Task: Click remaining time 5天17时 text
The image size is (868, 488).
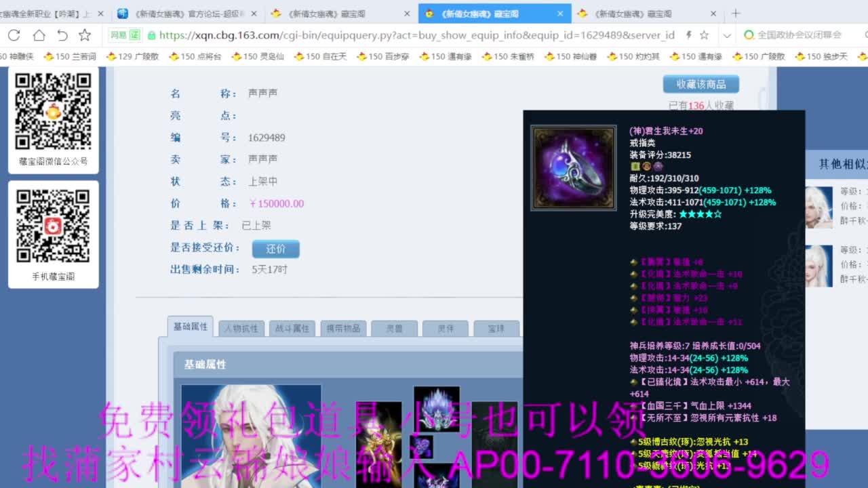Action: click(x=270, y=269)
